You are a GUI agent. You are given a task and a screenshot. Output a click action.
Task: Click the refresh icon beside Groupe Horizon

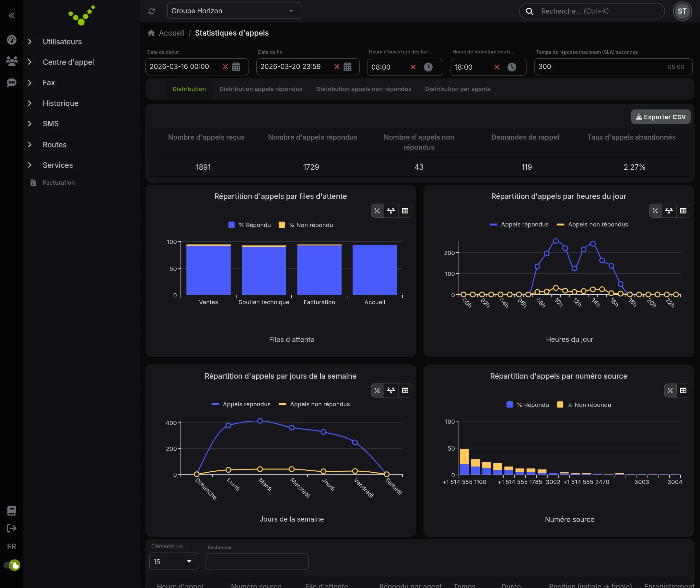(x=152, y=11)
